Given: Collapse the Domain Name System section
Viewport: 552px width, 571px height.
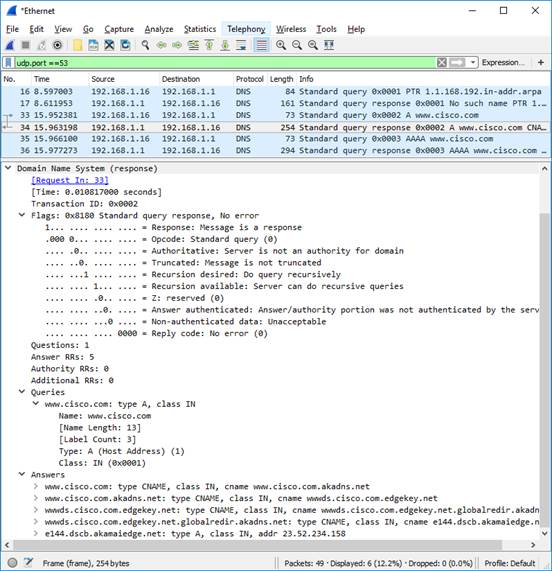Looking at the screenshot, I should (8, 168).
